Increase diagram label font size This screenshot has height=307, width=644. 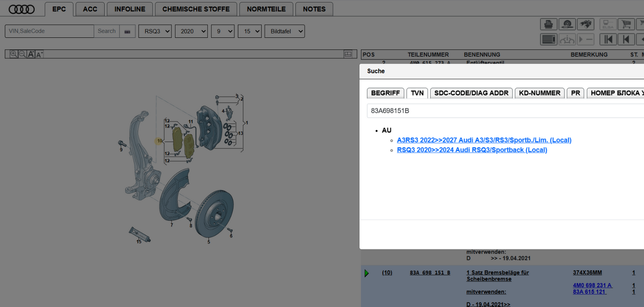point(31,54)
